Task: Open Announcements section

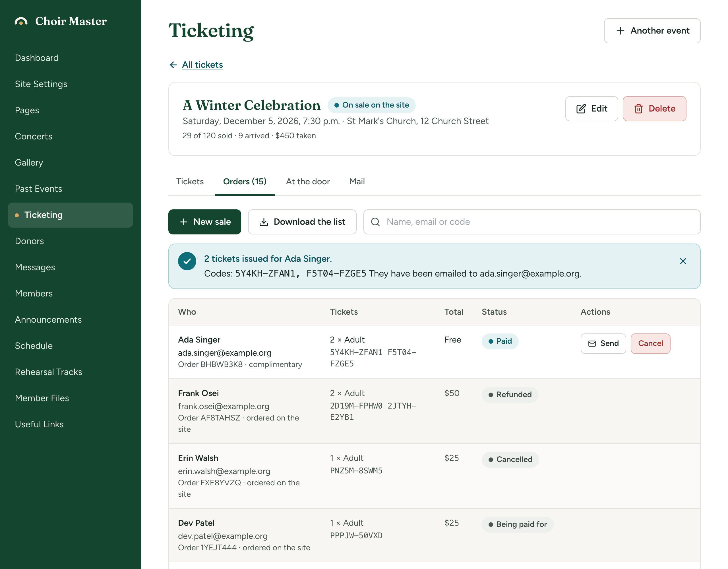Action: pyautogui.click(x=48, y=320)
